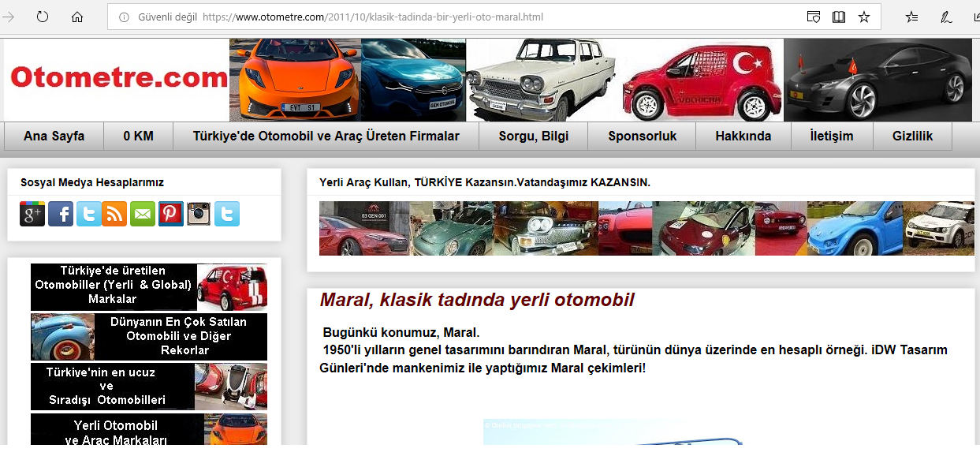
Task: Click the Maral, klasik tadında yerli otomobil title
Action: (x=477, y=300)
